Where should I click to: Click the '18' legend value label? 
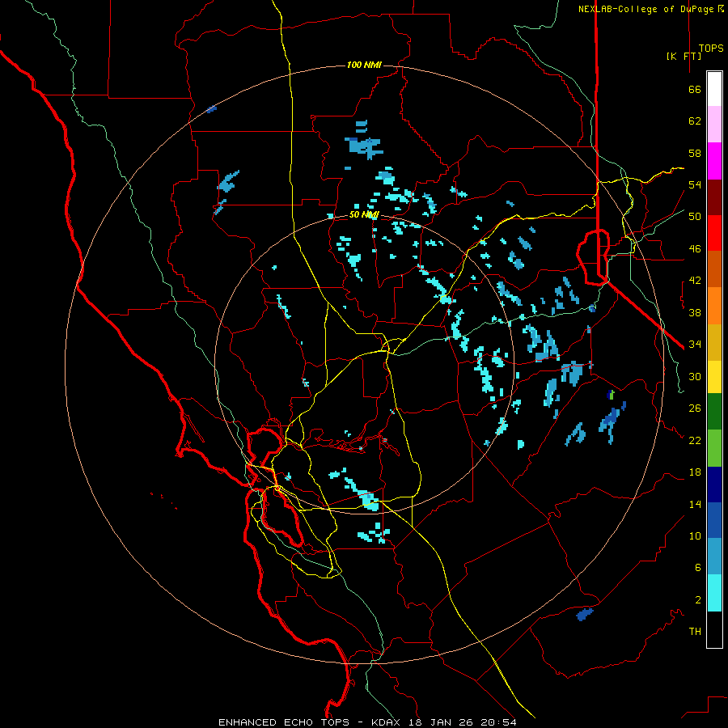click(x=695, y=472)
